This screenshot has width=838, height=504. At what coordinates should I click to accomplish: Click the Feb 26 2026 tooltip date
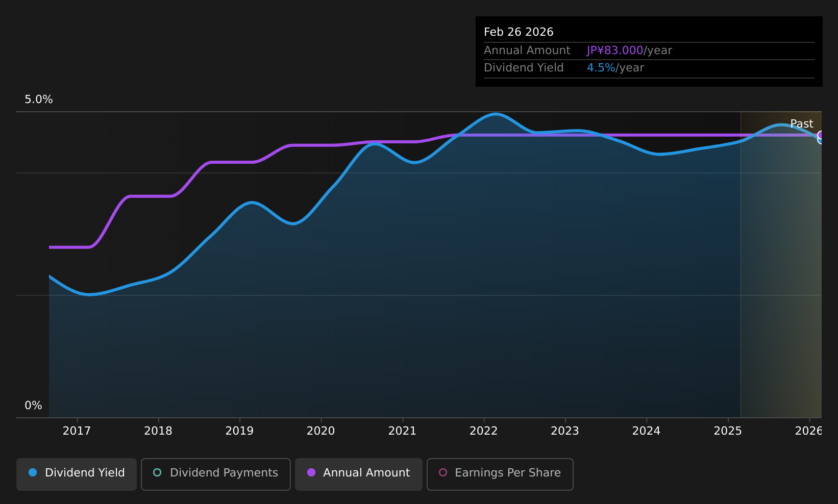tap(519, 32)
